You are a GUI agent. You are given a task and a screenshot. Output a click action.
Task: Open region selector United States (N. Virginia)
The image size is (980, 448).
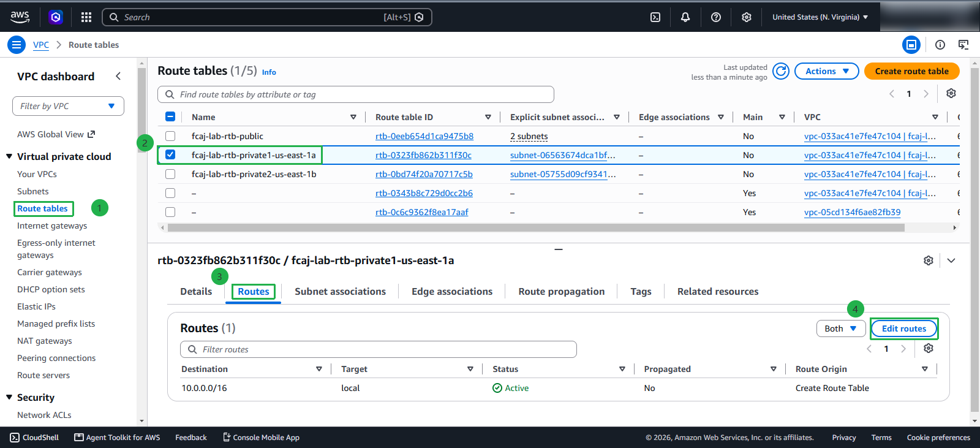(x=820, y=17)
